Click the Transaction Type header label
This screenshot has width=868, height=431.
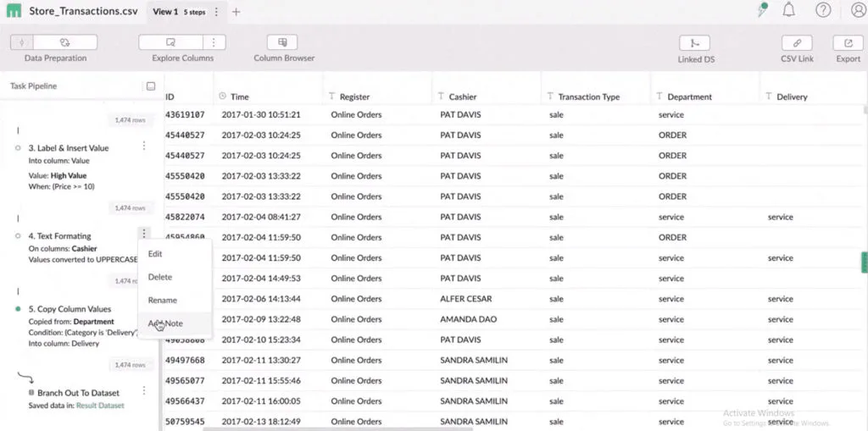click(x=589, y=97)
